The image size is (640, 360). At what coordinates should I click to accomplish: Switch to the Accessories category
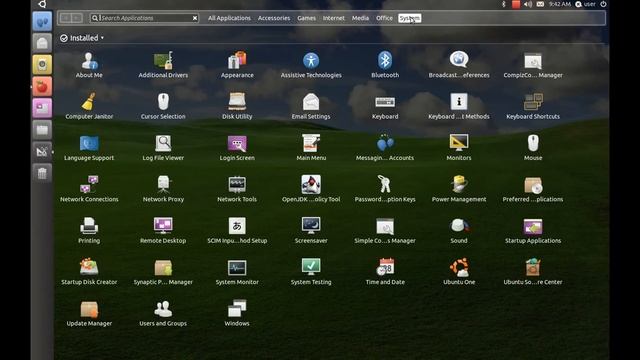(274, 18)
